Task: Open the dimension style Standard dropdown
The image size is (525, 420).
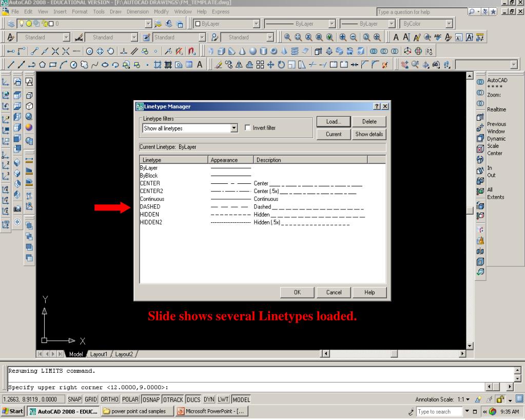Action: [134, 37]
